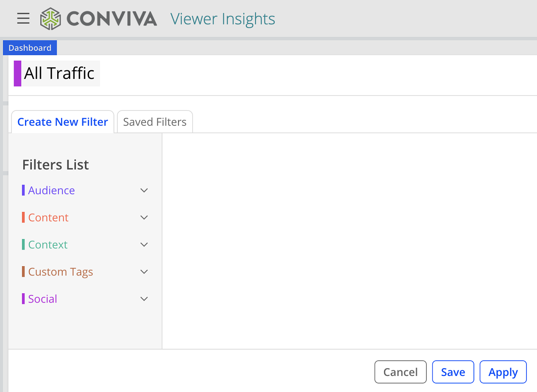
Task: Open the Dashboard tab
Action: 30,48
